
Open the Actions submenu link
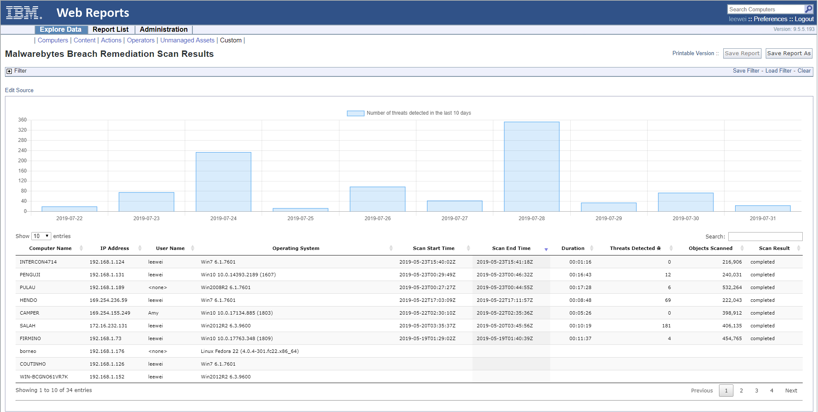click(111, 40)
